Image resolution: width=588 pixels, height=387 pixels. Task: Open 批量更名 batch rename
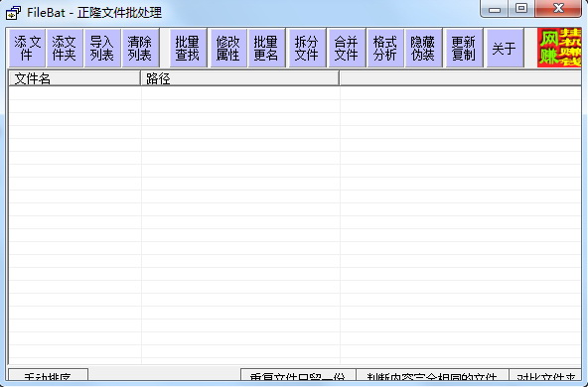pos(266,48)
